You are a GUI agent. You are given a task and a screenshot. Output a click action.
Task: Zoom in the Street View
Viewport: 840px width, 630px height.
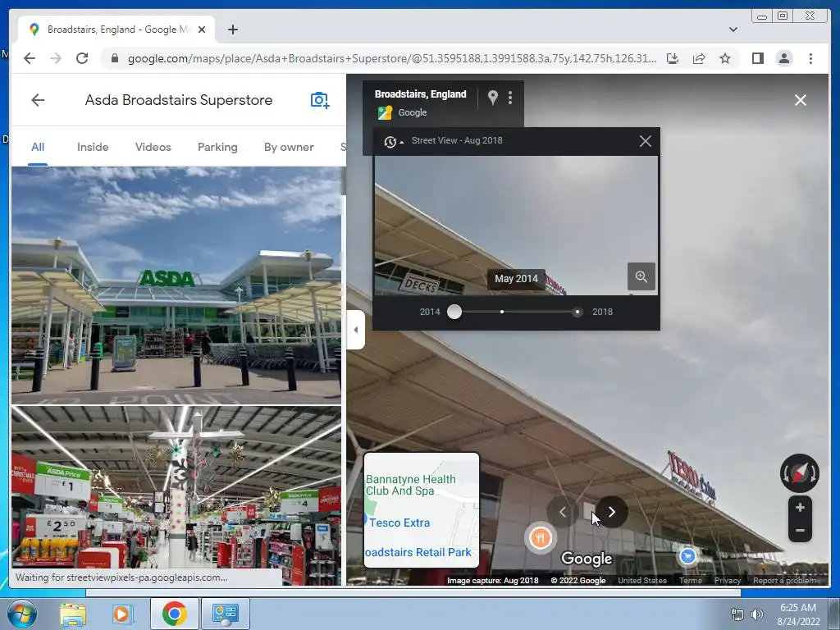pyautogui.click(x=800, y=507)
